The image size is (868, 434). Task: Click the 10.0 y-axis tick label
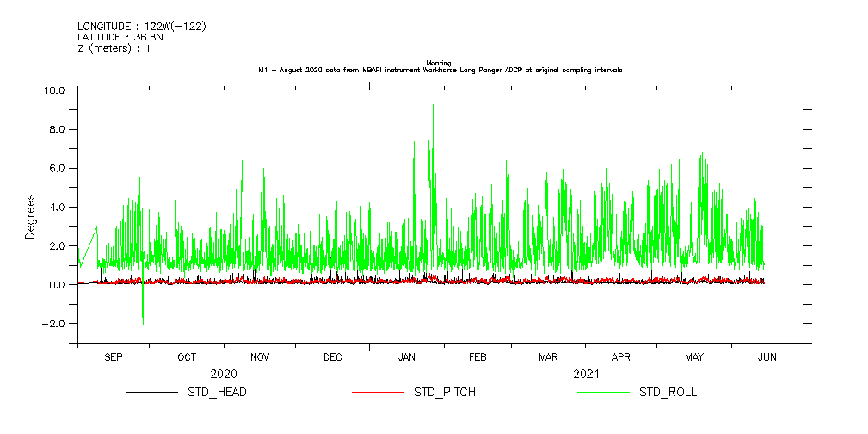click(55, 90)
